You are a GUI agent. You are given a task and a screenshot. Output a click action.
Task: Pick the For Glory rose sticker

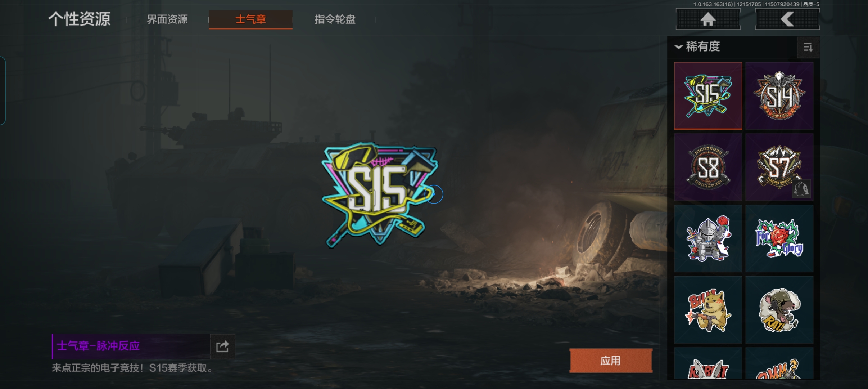coord(779,238)
